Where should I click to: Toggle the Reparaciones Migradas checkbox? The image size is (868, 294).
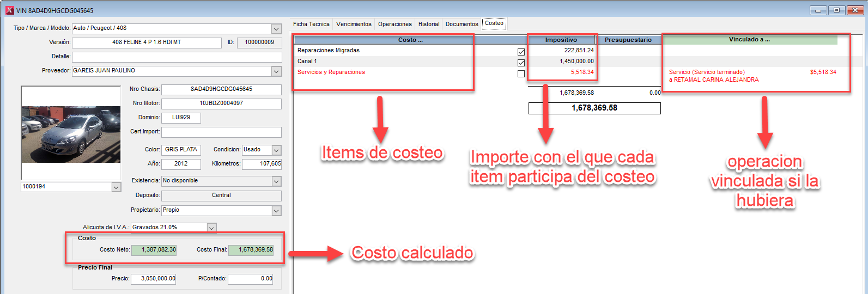click(x=521, y=52)
